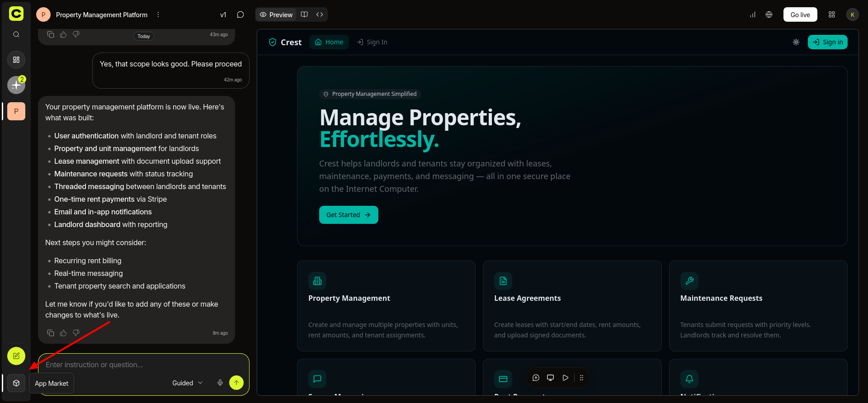Expand the Guided mode dropdown

187,383
